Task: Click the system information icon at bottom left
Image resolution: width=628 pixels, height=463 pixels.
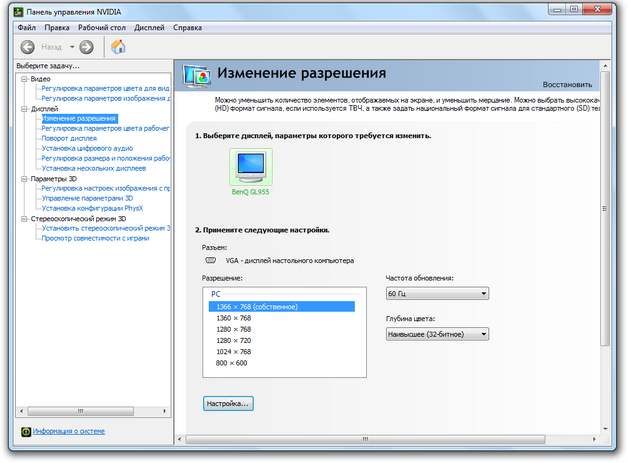Action: [26, 431]
